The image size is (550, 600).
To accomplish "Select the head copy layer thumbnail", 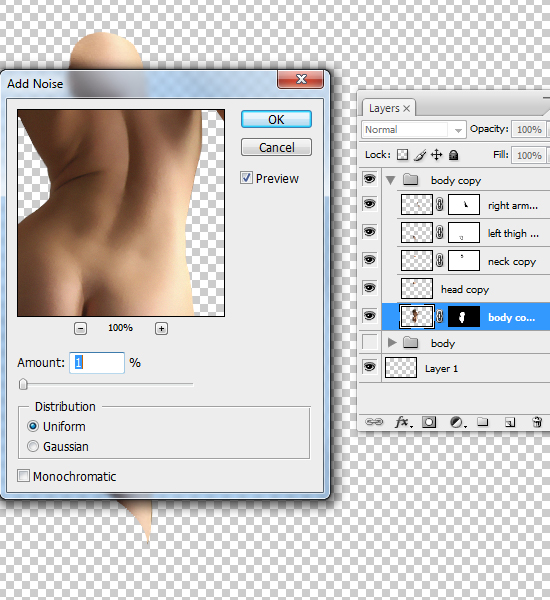I will [x=417, y=289].
